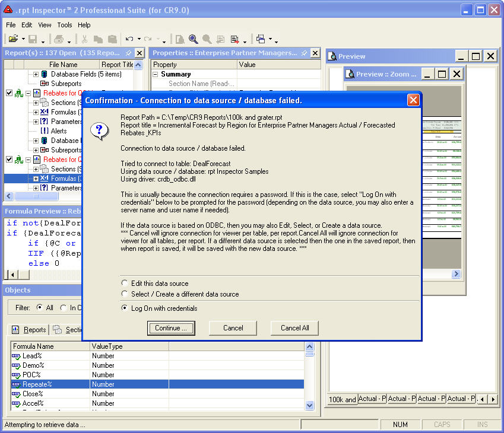Viewport: 504px width, 433px height.
Task: Close the Confirmation dialog with red X
Action: pyautogui.click(x=413, y=100)
